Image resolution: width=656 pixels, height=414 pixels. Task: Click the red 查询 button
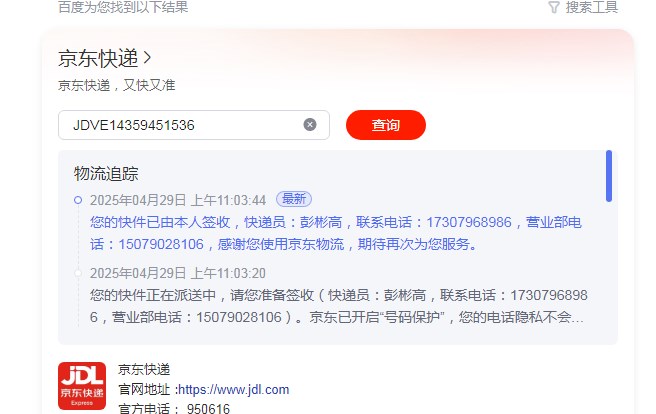pos(386,125)
